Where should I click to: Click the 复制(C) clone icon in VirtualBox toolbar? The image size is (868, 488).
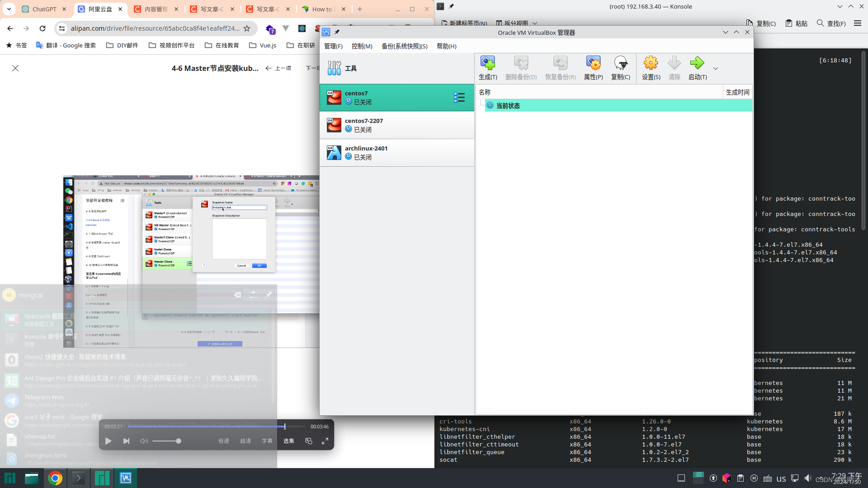620,67
